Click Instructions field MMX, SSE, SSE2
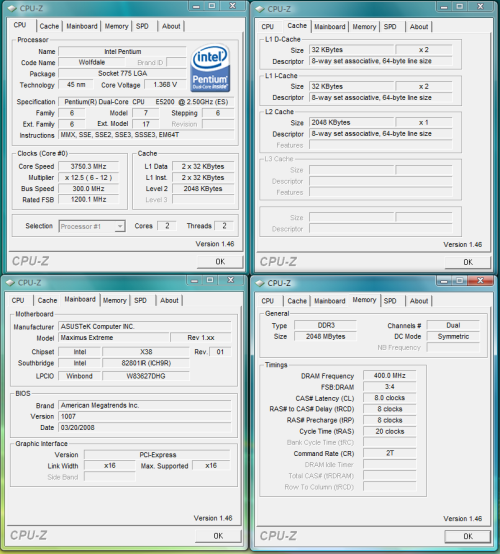 click(x=146, y=135)
